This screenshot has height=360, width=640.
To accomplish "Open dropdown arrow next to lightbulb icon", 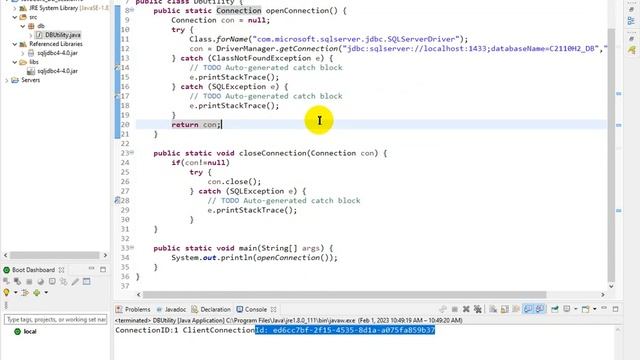I will coord(16,292).
